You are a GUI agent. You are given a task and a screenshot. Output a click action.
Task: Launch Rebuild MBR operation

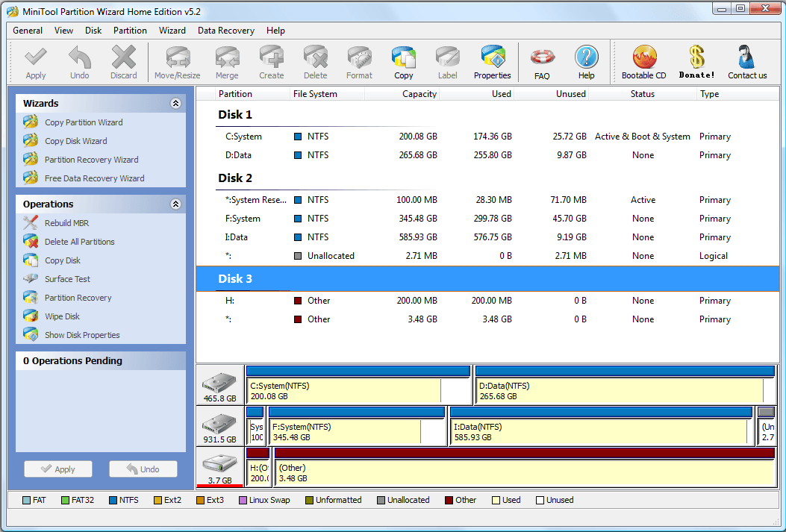pyautogui.click(x=66, y=223)
